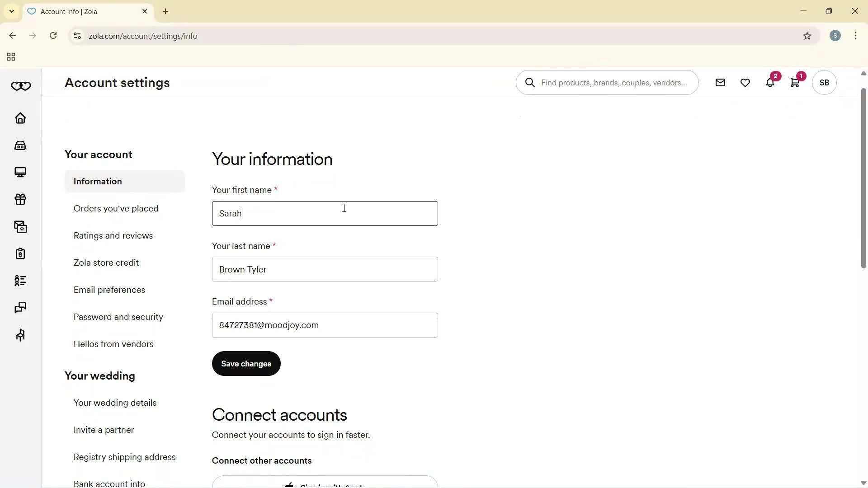Open the wedding website monitor icon

[x=20, y=172]
